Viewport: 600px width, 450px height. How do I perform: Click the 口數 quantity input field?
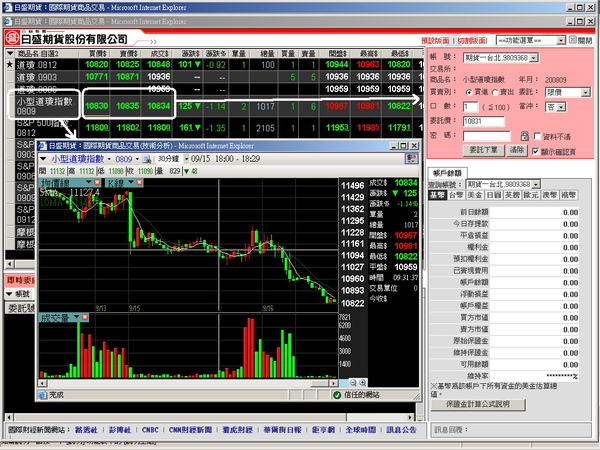tap(471, 107)
